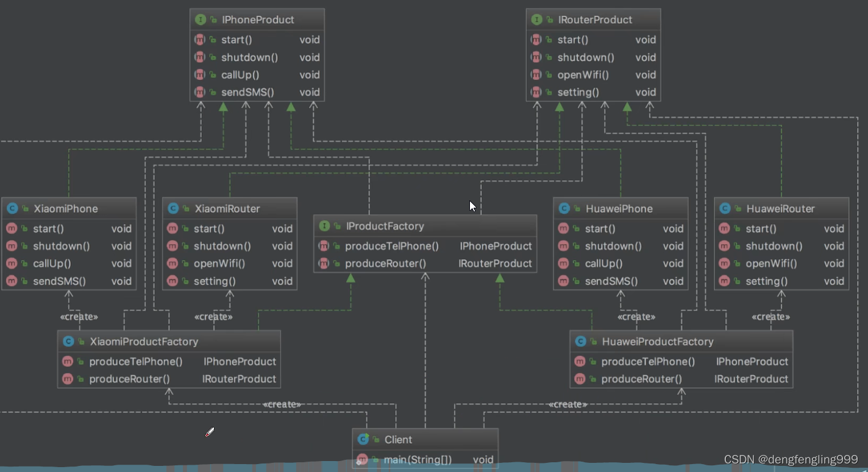Click method icon beside setting() in IRouterProduct
Viewport: 868px width, 472px height.
536,93
